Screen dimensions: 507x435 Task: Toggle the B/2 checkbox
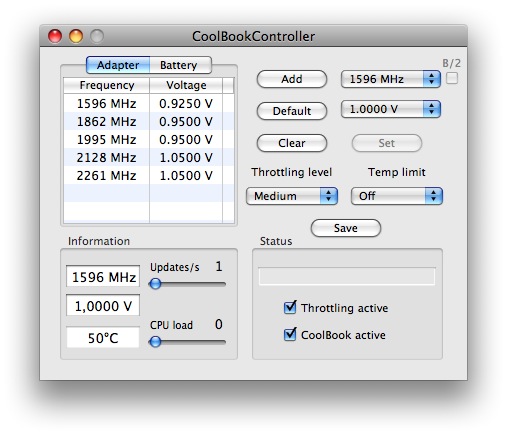point(452,79)
